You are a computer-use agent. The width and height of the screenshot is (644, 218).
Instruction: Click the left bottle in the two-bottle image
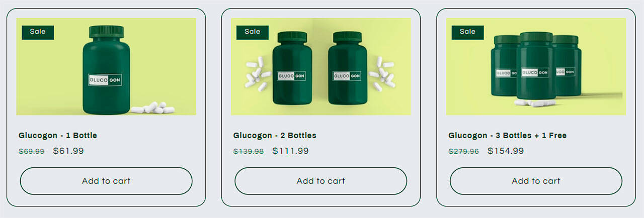[292, 68]
